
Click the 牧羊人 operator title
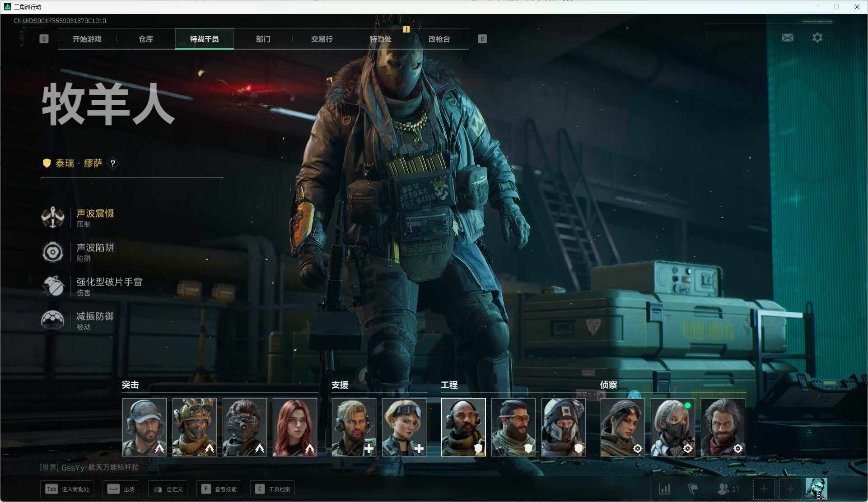coord(108,104)
